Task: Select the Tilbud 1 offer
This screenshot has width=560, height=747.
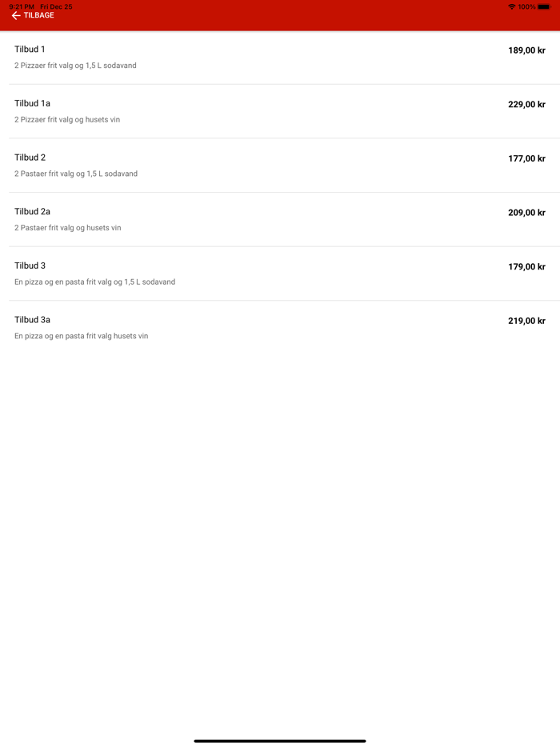Action: pos(30,50)
